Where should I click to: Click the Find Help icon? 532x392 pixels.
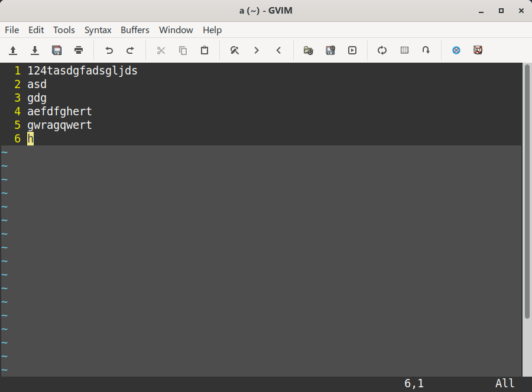(478, 50)
